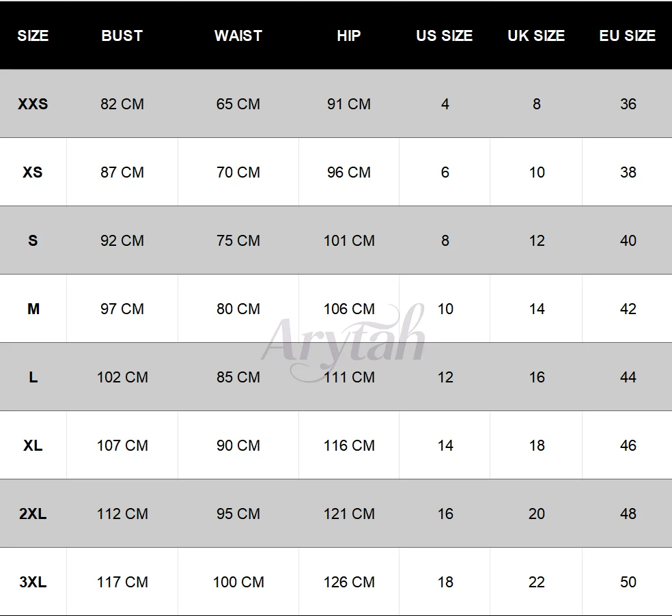Viewport: 672px width, 616px height.
Task: Click the 82 CM bust cell
Action: [x=122, y=104]
